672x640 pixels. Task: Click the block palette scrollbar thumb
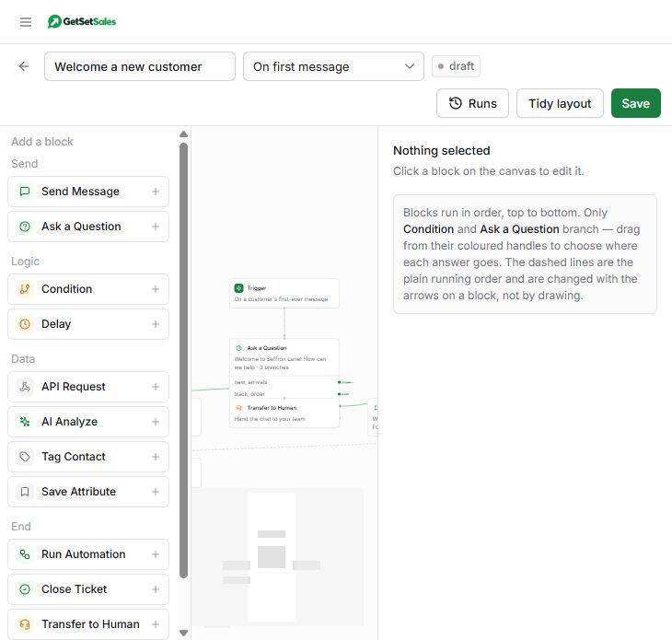183,360
